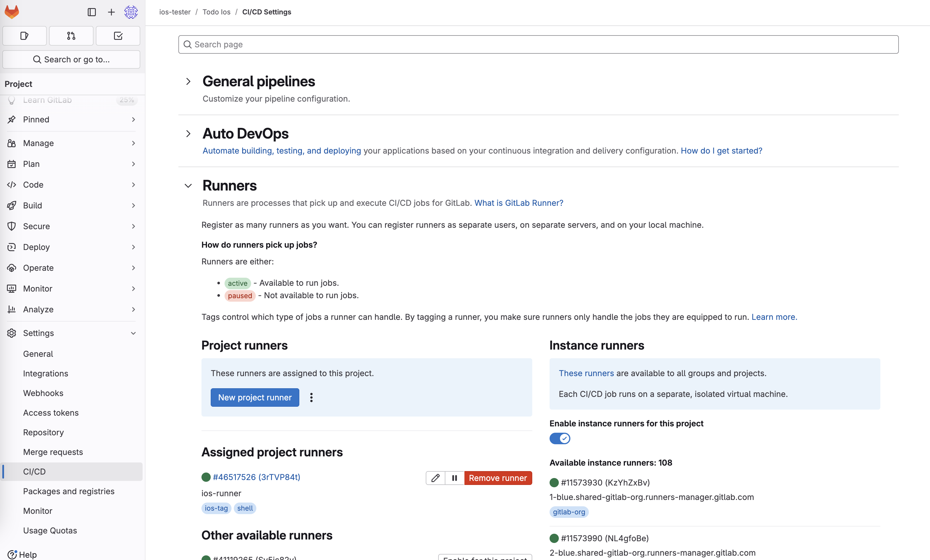The height and width of the screenshot is (560, 930).
Task: Click the Code brackets icon
Action: 12,184
